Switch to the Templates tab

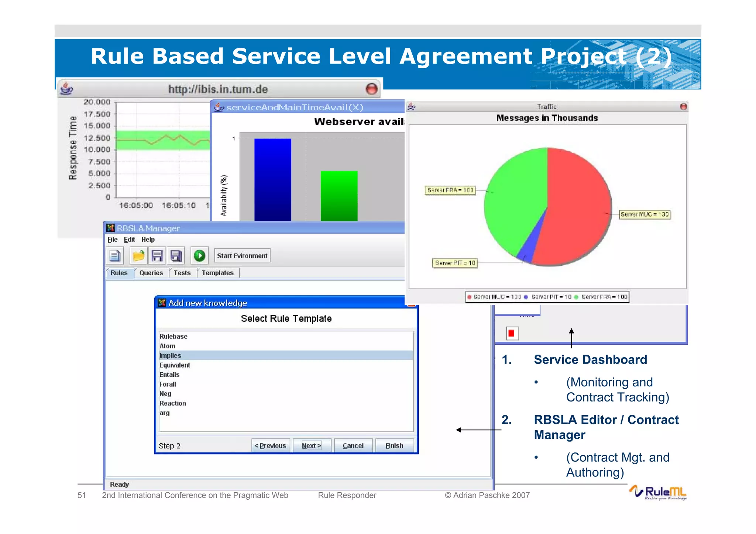tap(217, 273)
